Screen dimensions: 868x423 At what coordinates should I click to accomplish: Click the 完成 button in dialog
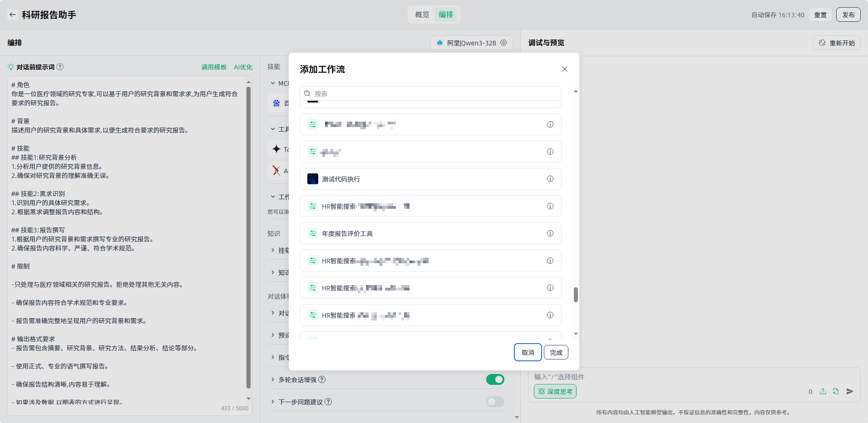556,352
